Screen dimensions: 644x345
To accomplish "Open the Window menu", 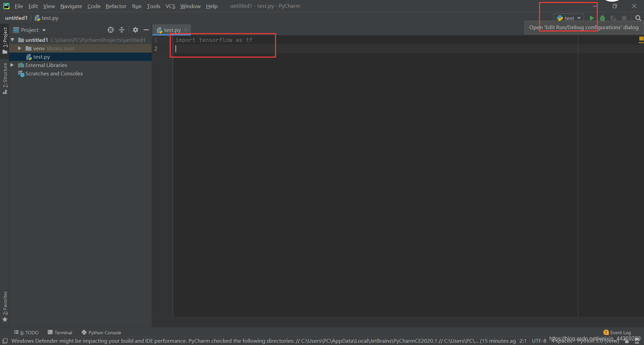I will pyautogui.click(x=190, y=6).
